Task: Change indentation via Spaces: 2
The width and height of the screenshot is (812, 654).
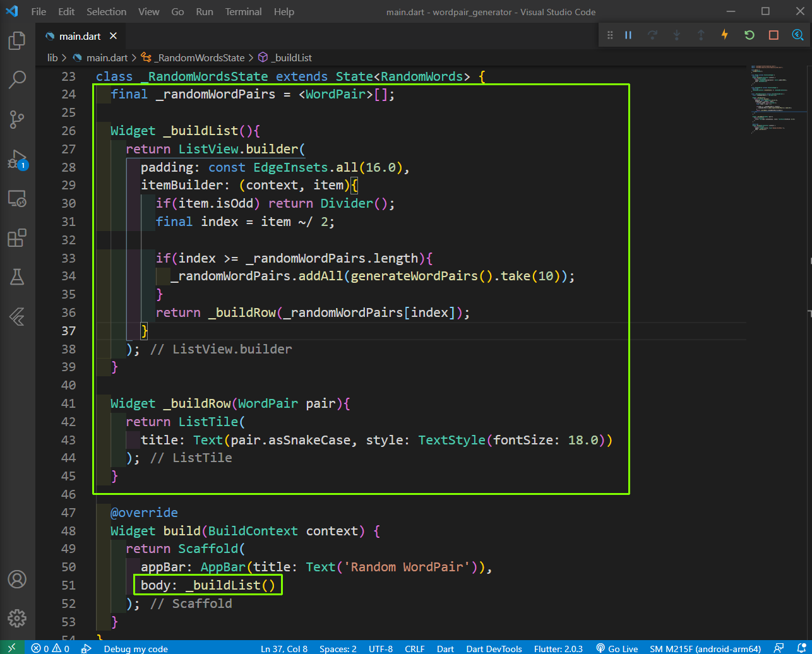Action: 338,648
